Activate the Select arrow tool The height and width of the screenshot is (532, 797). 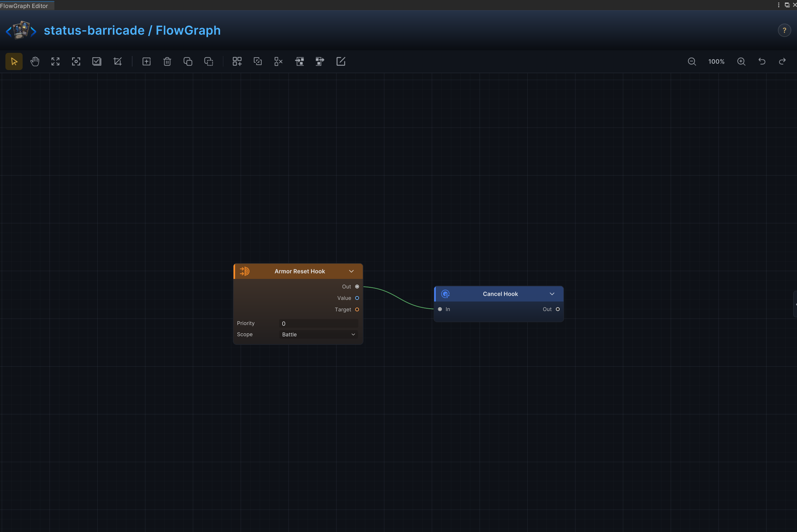pos(14,61)
